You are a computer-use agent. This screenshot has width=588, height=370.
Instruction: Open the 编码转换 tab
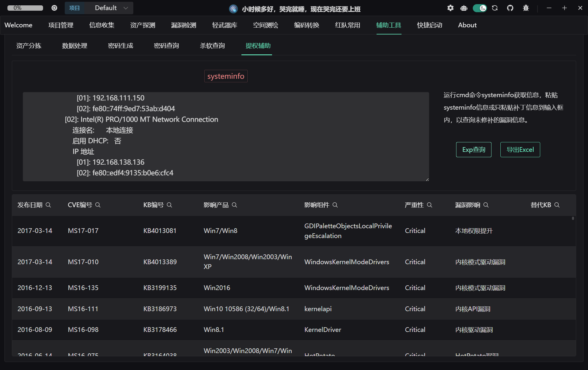307,25
